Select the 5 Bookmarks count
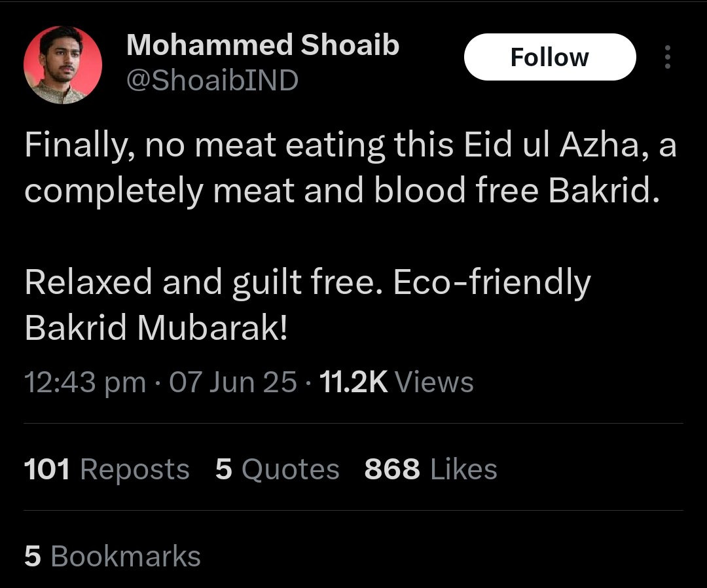This screenshot has height=588, width=707. click(x=113, y=555)
